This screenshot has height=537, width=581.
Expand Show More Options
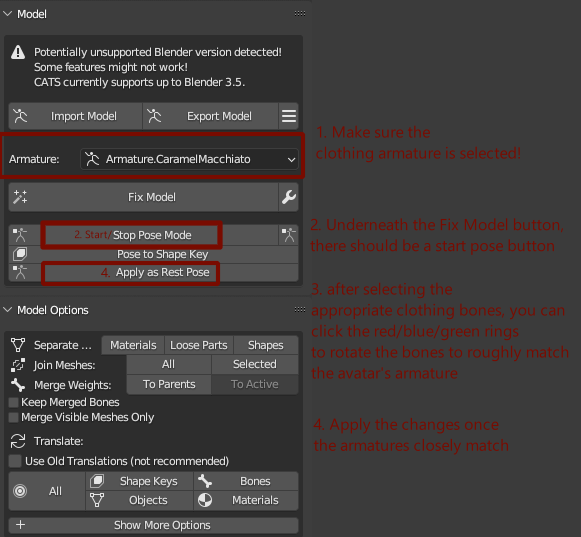153,525
